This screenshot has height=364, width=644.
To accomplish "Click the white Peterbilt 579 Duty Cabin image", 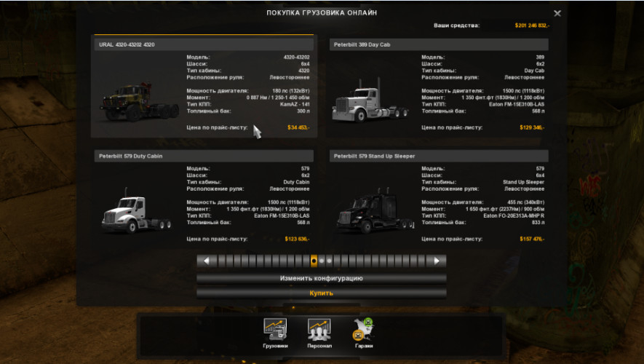I will tap(136, 212).
